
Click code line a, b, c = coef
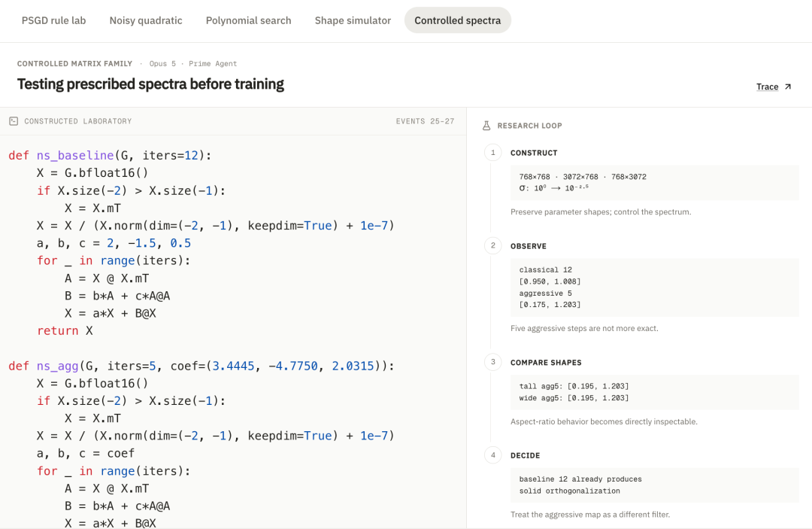[86, 453]
